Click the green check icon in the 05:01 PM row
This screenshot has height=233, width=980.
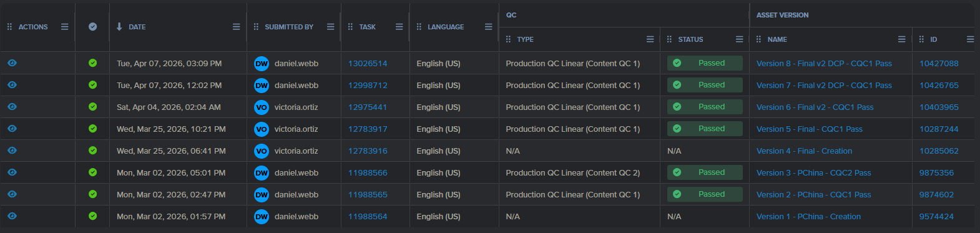point(92,172)
